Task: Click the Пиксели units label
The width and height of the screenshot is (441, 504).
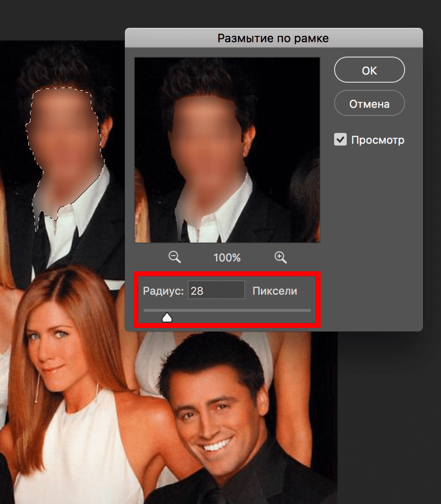Action: tap(275, 291)
